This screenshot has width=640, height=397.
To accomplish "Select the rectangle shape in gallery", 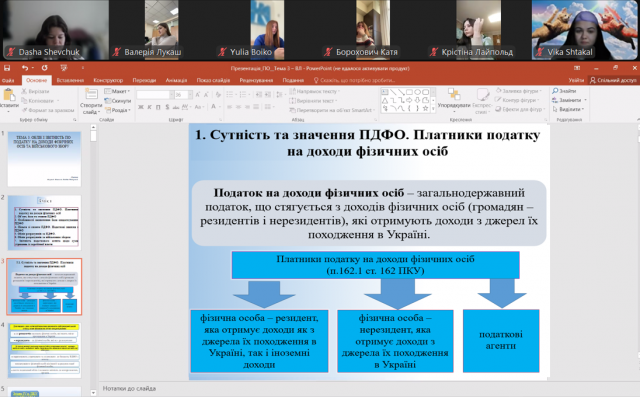I will pos(409,92).
